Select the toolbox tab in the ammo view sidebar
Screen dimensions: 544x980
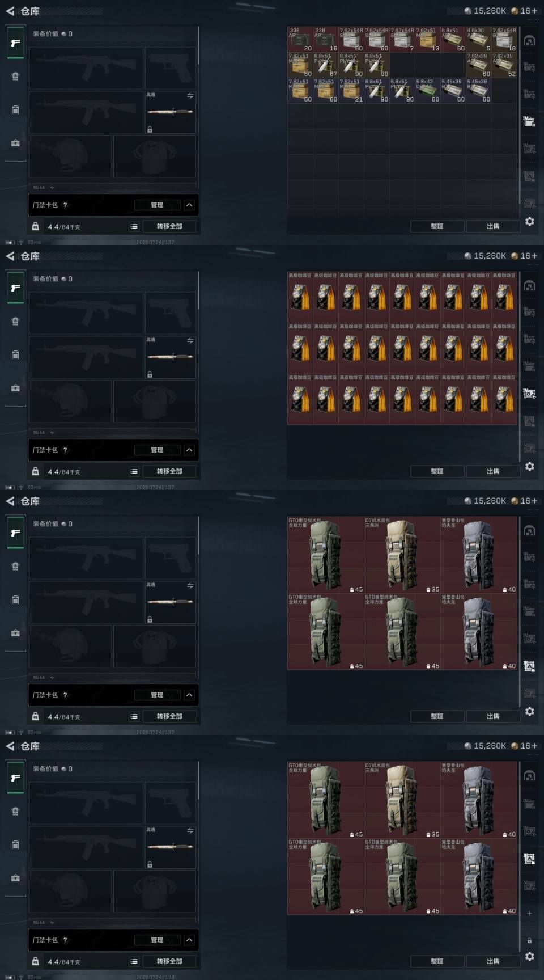pos(15,143)
